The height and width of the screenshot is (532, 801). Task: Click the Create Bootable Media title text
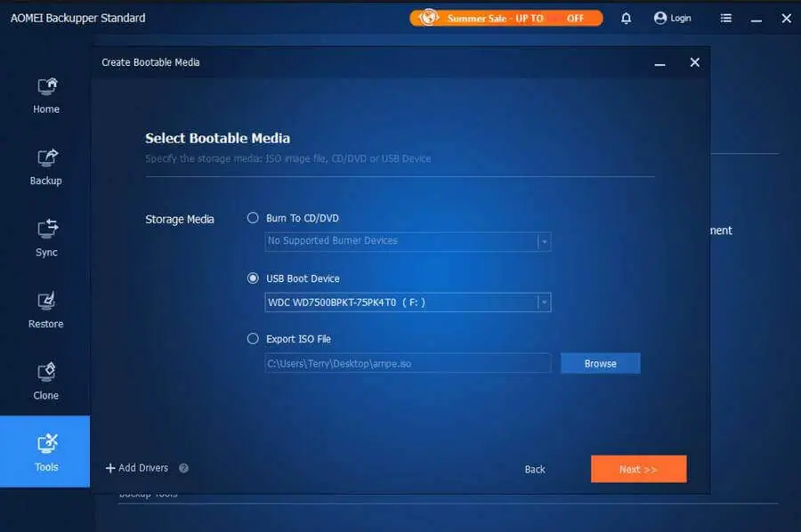coord(150,62)
